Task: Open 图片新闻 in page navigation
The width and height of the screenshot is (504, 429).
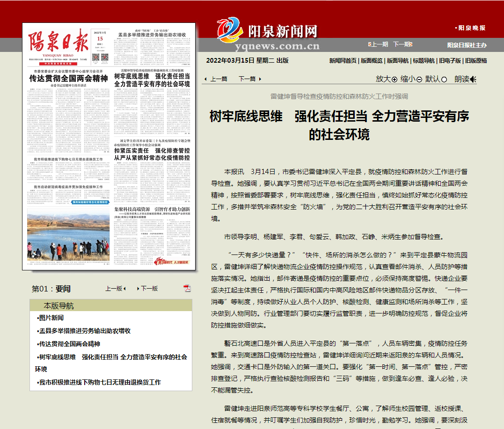Action: pyautogui.click(x=51, y=318)
